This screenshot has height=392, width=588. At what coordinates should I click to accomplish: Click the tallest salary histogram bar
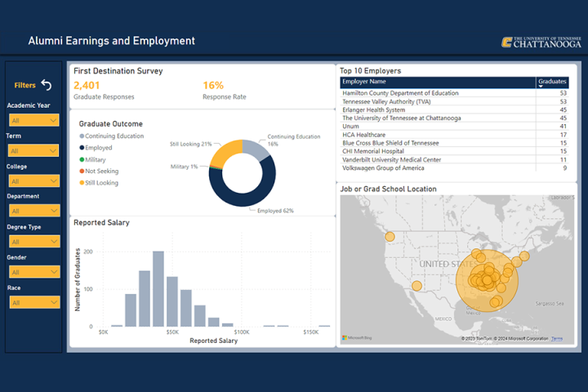coord(158,289)
